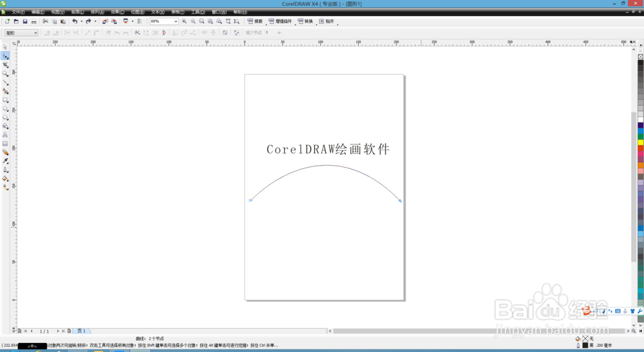Image resolution: width=644 pixels, height=352 pixels.
Task: Click the 增强插件 toolbar button
Action: click(281, 21)
